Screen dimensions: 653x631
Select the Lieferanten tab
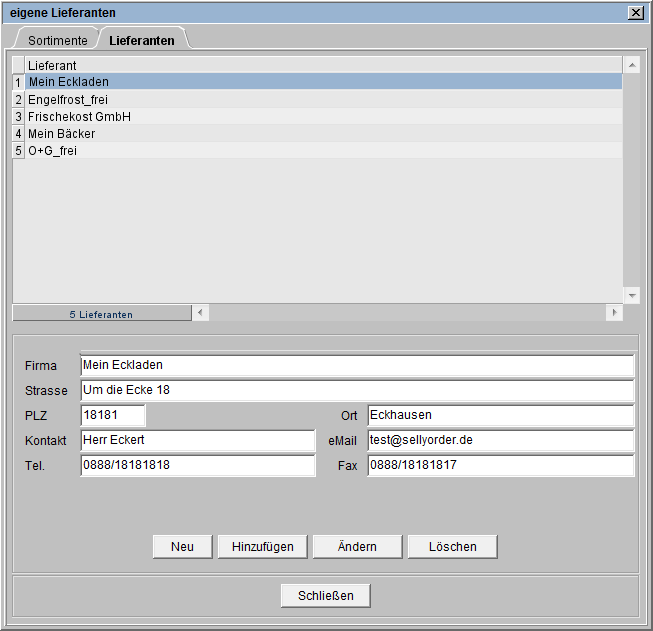point(142,40)
